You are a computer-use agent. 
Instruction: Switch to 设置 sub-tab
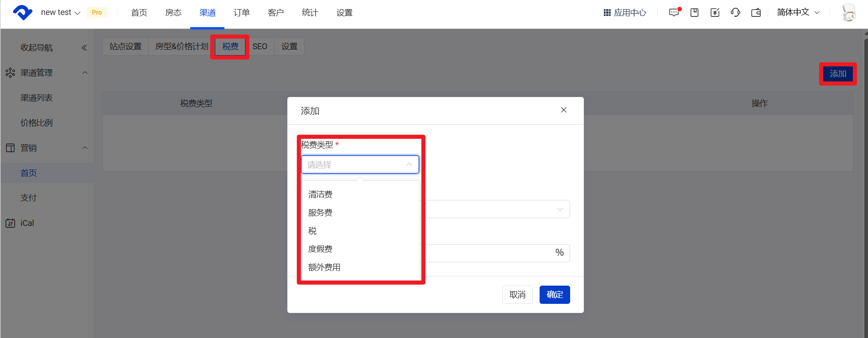(289, 46)
